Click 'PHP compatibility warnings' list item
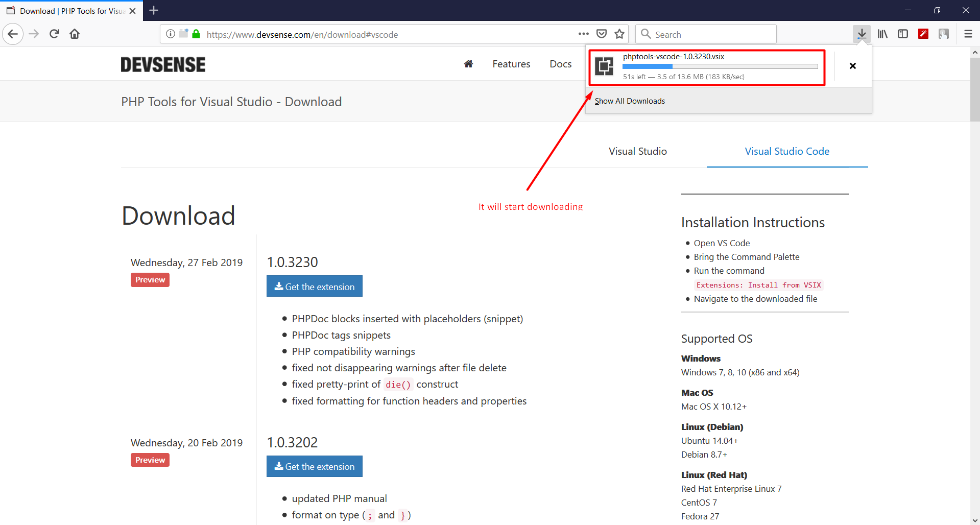Viewport: 980px width, 525px height. 353,351
